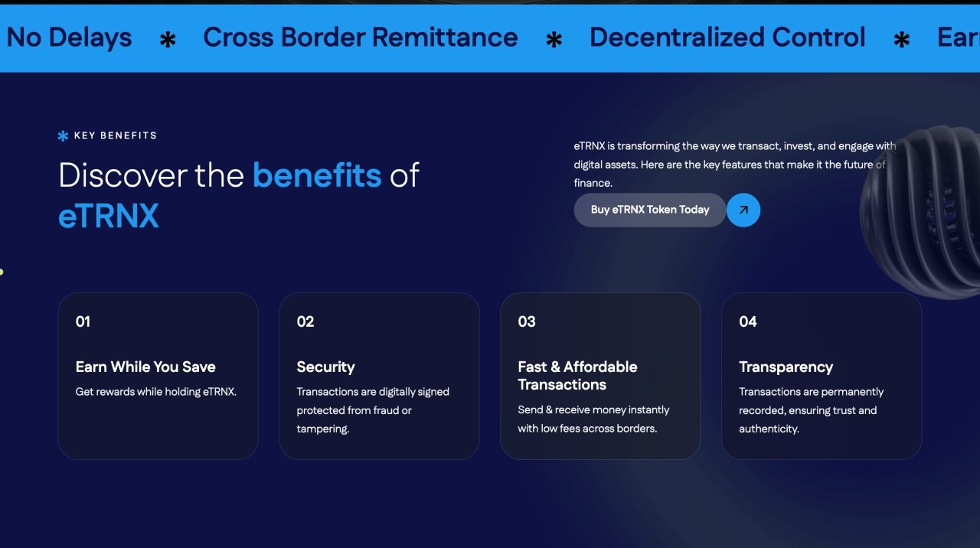Viewport: 980px width, 548px height.
Task: Click the asterisk before Decentralized Control
Action: [554, 40]
